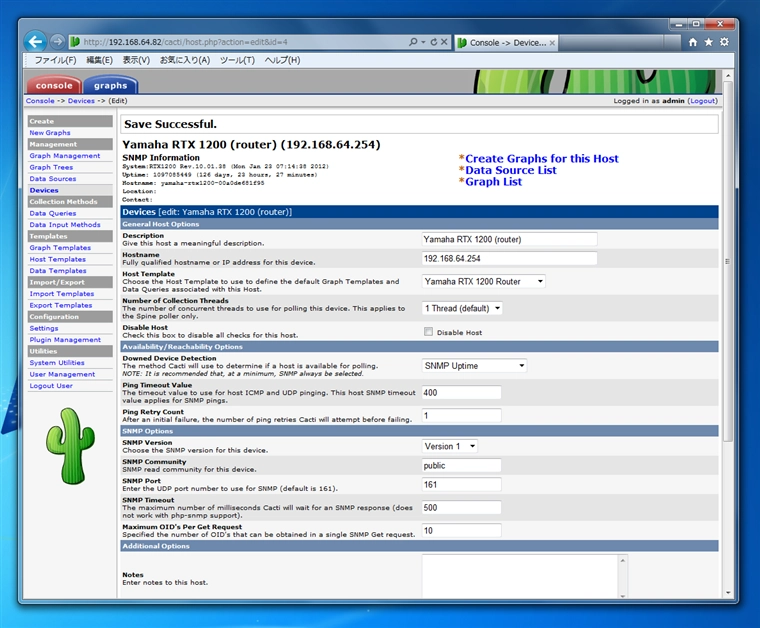Click the SNMP Timeout field
The image size is (760, 628).
(461, 508)
